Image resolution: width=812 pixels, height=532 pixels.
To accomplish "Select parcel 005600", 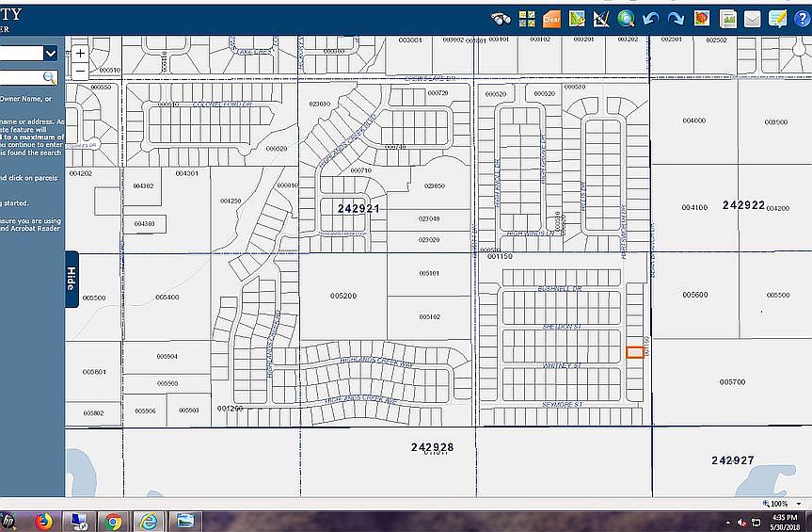I will tap(695, 295).
